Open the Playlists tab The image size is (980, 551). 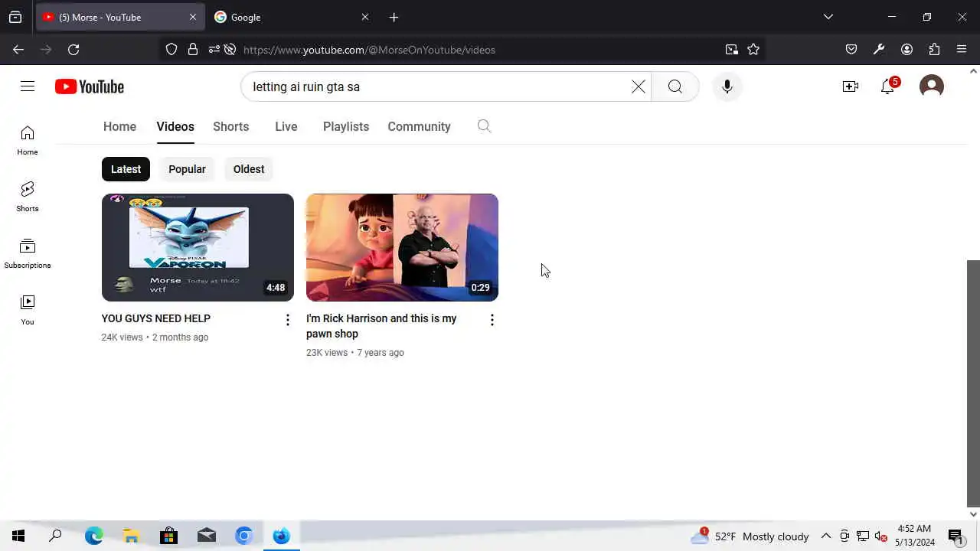coord(346,126)
